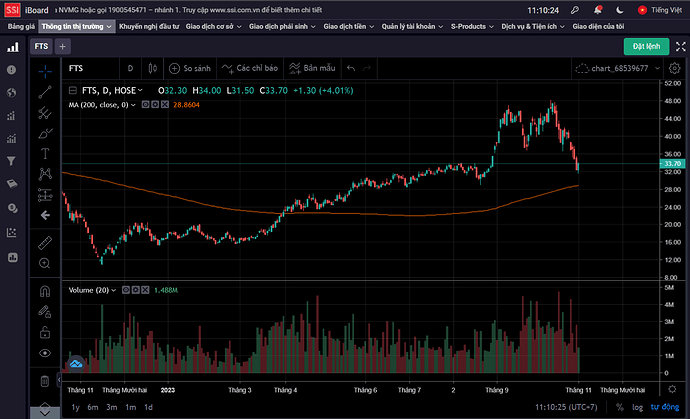The image size is (690, 419).
Task: Set time range to 6m
Action: [x=92, y=407]
